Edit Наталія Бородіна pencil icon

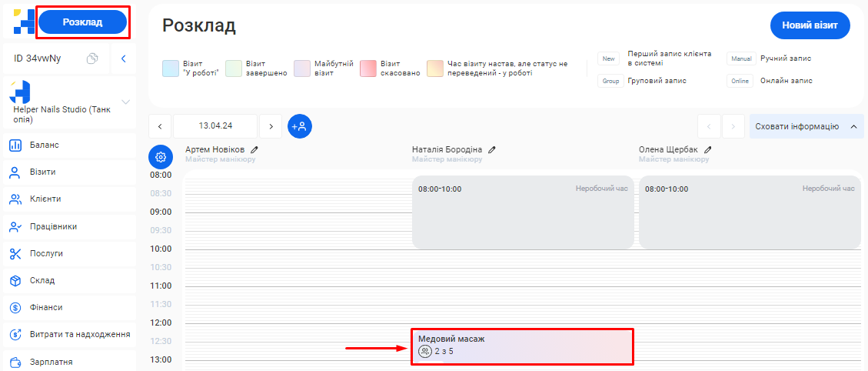[x=492, y=149]
